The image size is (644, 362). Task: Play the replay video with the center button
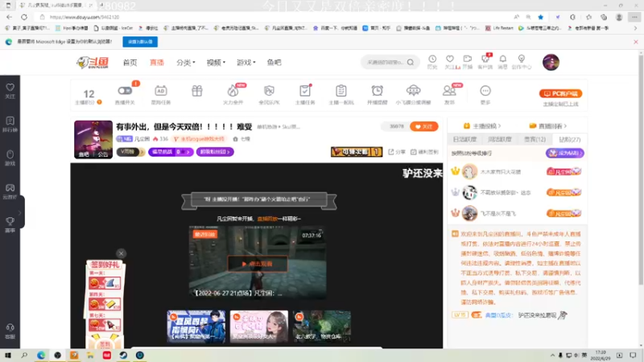pyautogui.click(x=258, y=264)
